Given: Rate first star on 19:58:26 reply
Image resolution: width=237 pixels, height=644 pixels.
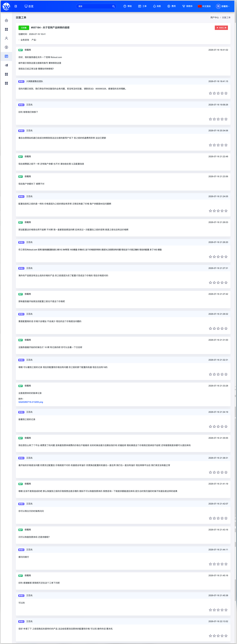Looking at the screenshot, I should (210, 119).
